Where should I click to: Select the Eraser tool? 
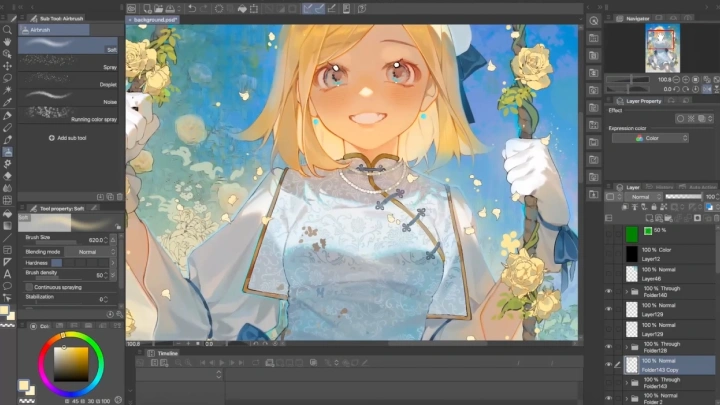(7, 176)
